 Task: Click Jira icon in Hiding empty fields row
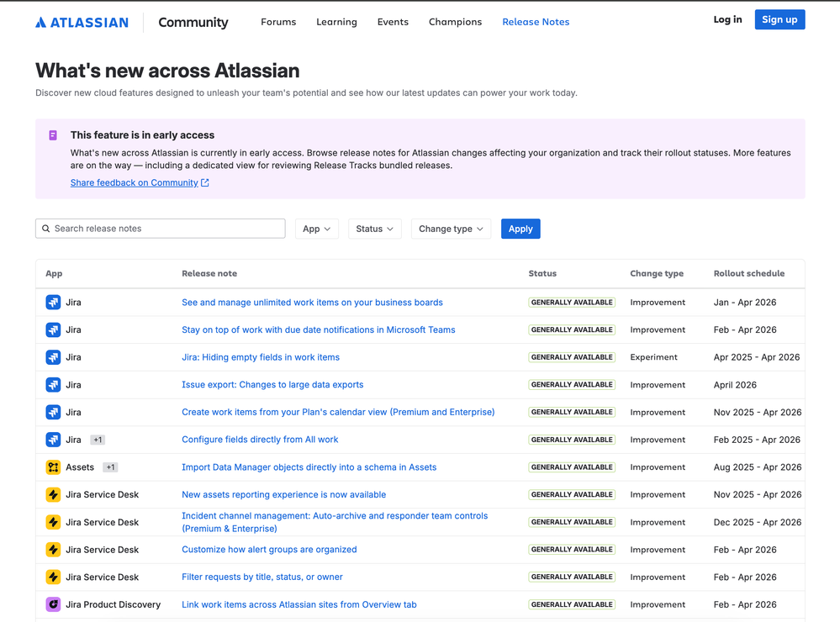click(53, 357)
